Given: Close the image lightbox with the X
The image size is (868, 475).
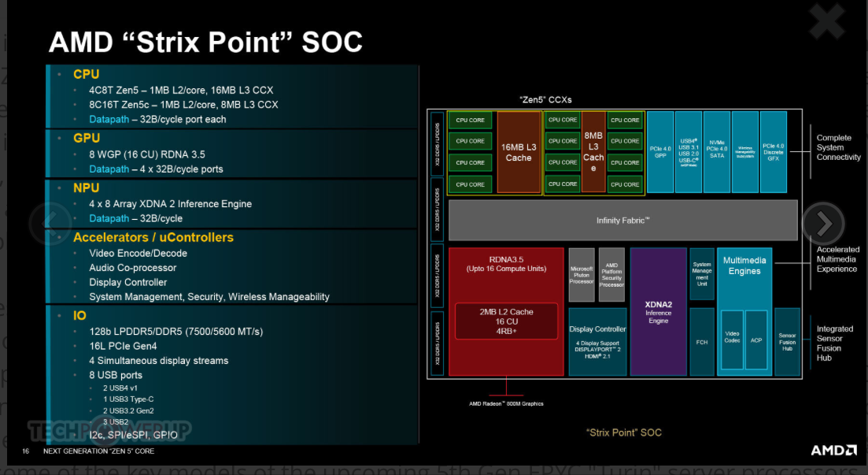Looking at the screenshot, I should (826, 23).
